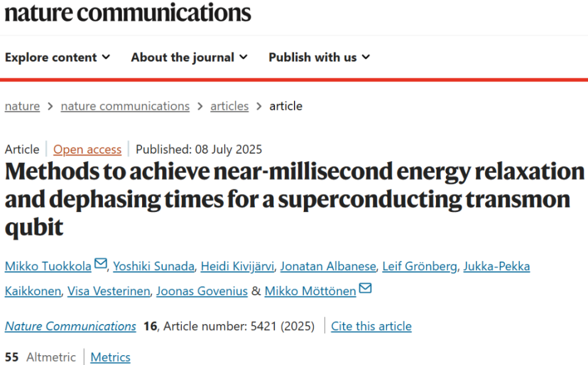Click the envelope icon after Mikko Möttönen
Image resolution: width=588 pixels, height=365 pixels.
point(365,288)
